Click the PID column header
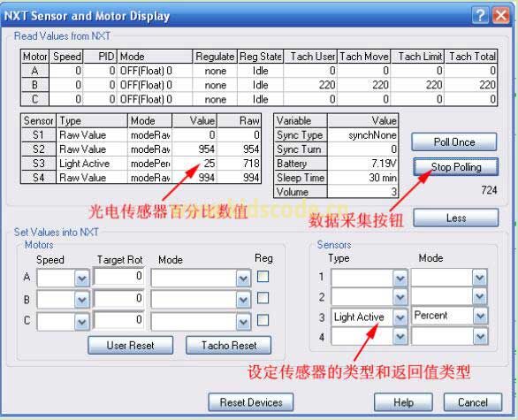The width and height of the screenshot is (518, 420). 100,57
